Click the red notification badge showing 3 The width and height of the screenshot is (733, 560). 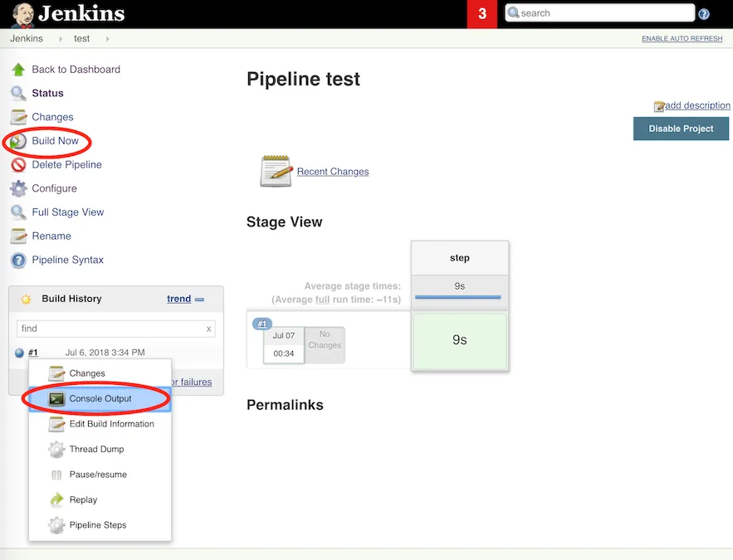pyautogui.click(x=482, y=14)
